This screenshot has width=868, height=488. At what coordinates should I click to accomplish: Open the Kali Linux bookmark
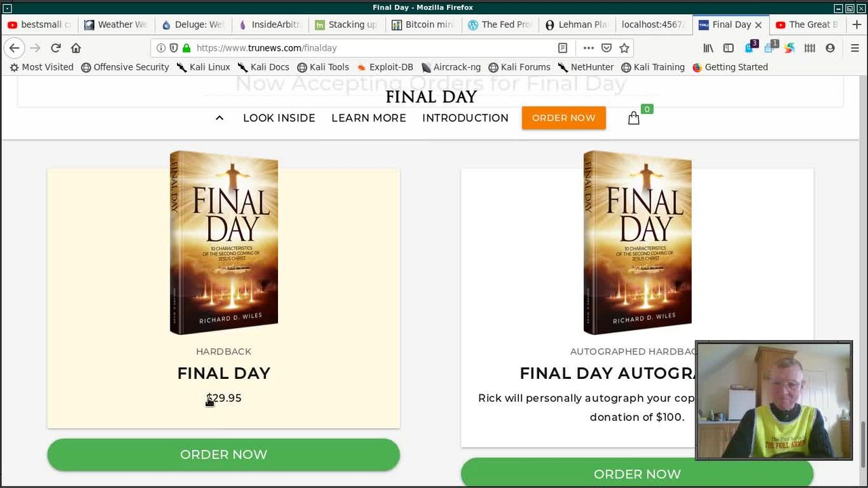(x=203, y=67)
